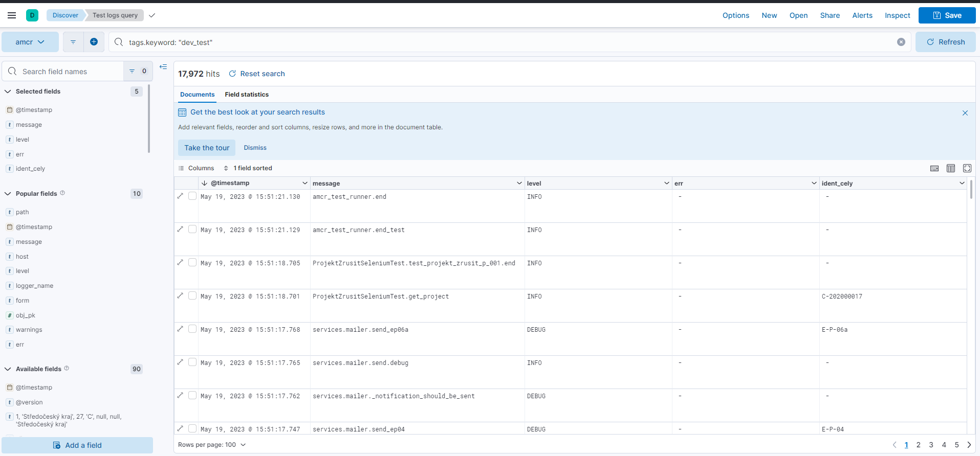This screenshot has height=456, width=980.
Task: Save the current search
Action: [947, 15]
